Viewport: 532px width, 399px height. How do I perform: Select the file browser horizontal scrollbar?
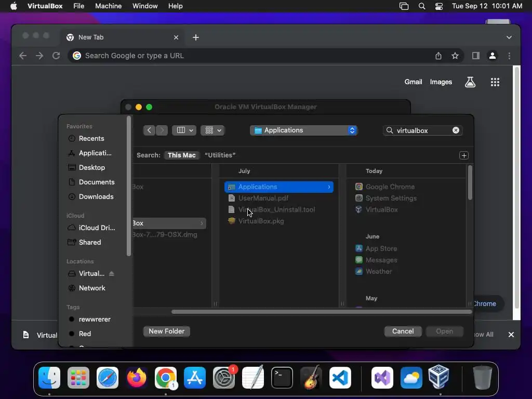[x=321, y=312]
